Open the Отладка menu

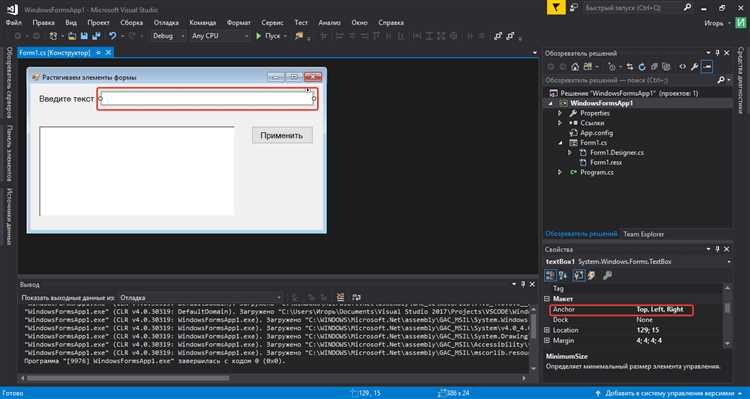[x=166, y=22]
